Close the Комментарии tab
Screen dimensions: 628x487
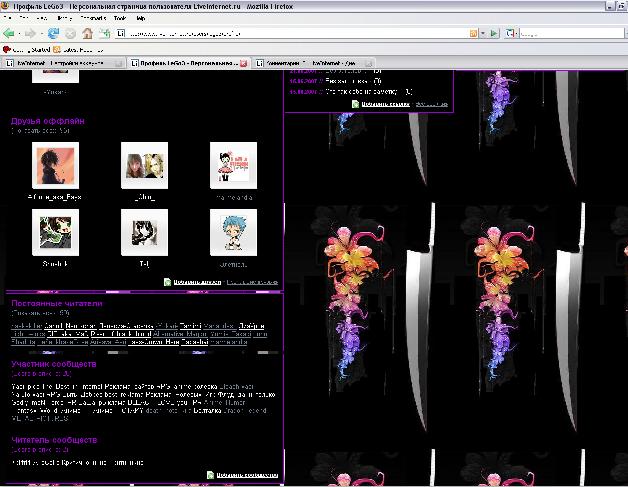(368, 63)
